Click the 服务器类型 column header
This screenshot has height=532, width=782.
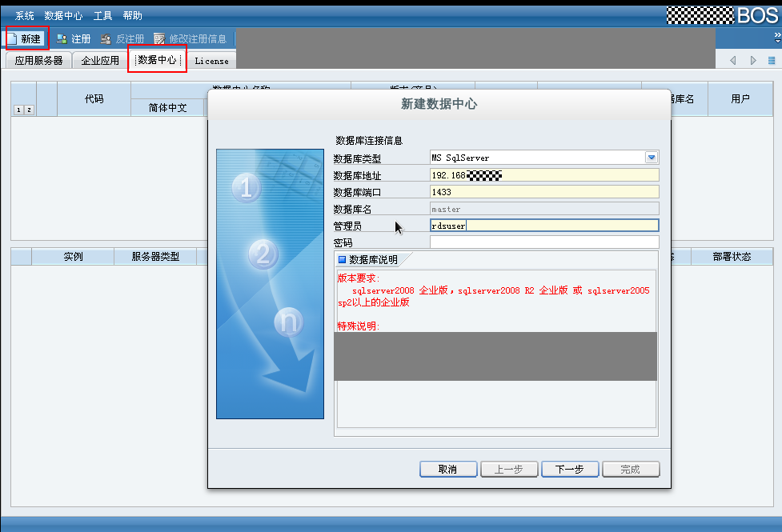(x=155, y=256)
